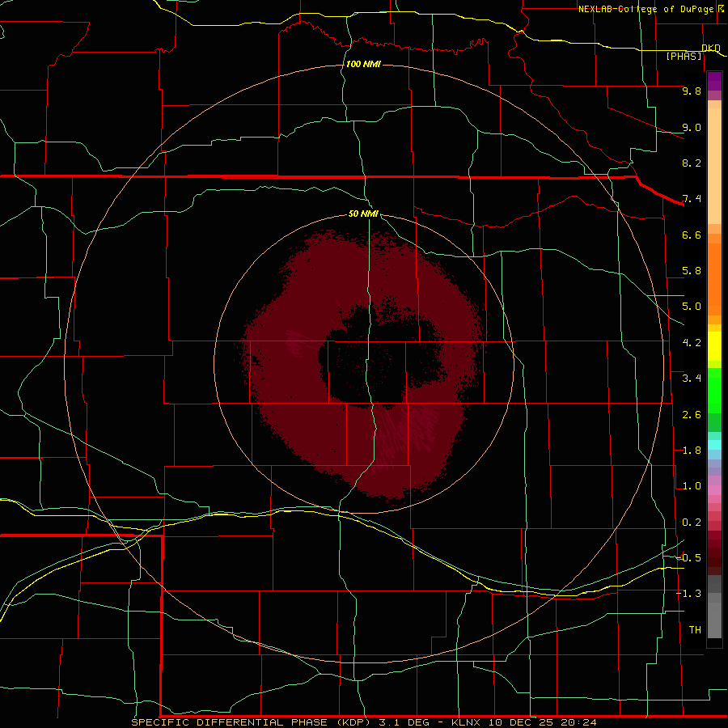Viewport: 728px width, 728px height.
Task: Click the 3.4 scale value
Action: (692, 379)
